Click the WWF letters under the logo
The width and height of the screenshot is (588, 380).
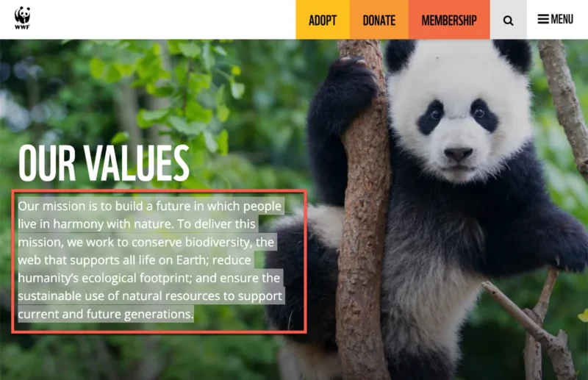(x=23, y=27)
